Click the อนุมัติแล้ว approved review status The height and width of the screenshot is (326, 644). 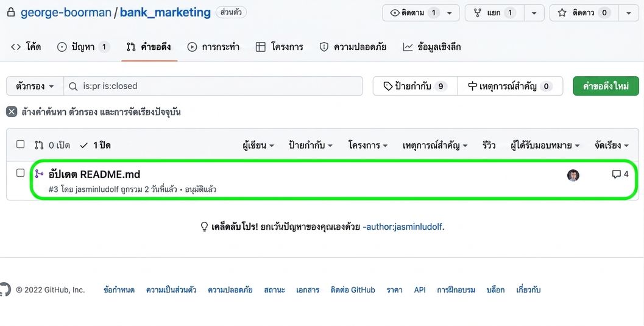click(200, 190)
